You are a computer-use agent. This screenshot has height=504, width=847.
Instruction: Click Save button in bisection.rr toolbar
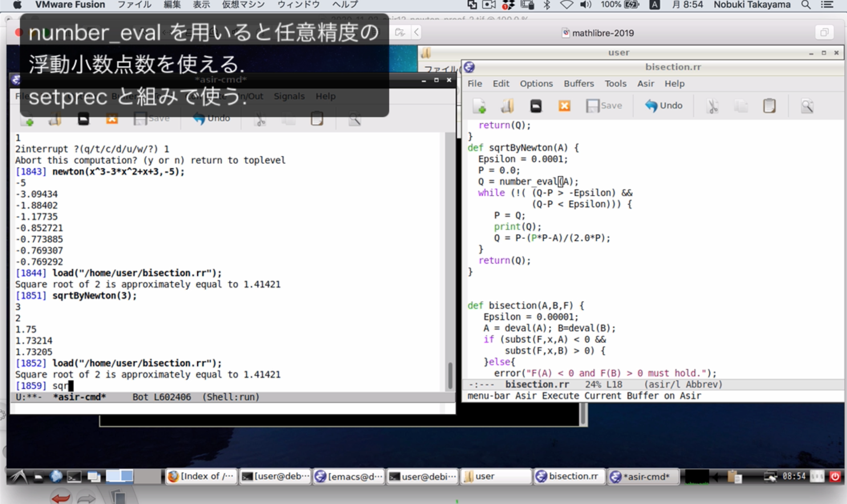coord(604,106)
